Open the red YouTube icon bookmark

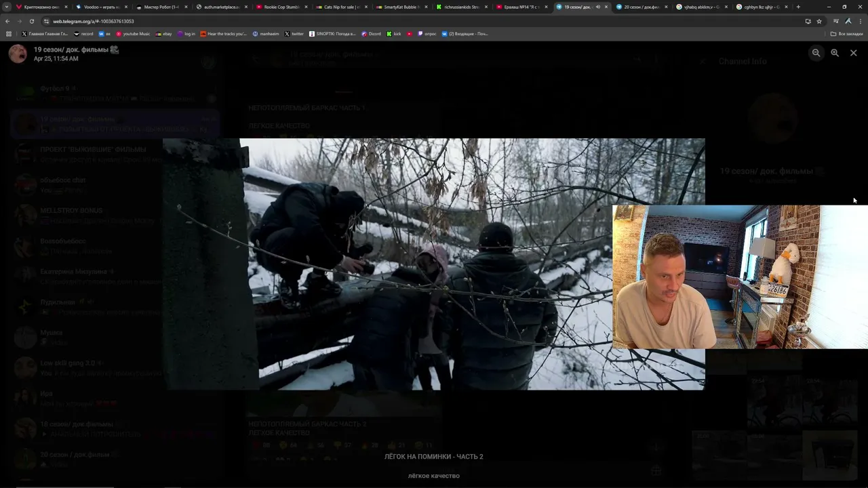tap(410, 33)
